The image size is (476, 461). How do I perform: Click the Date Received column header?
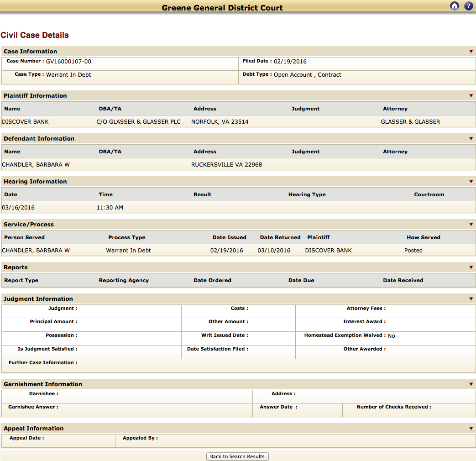tap(403, 280)
